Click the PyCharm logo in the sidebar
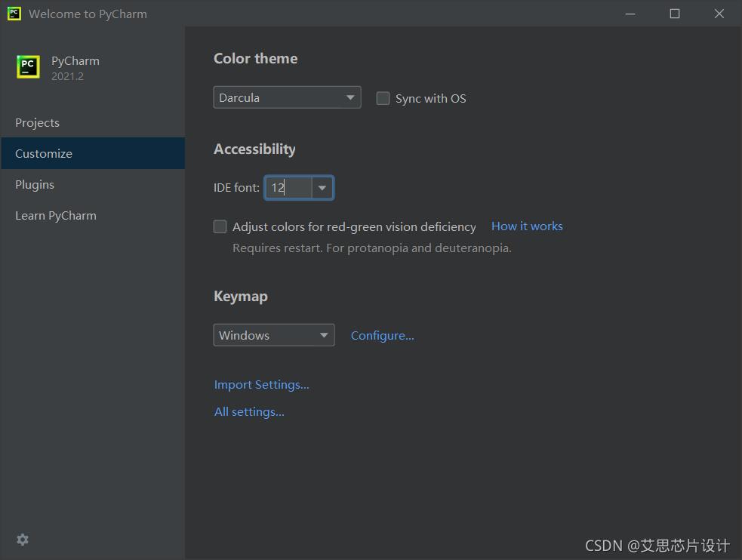 (28, 66)
